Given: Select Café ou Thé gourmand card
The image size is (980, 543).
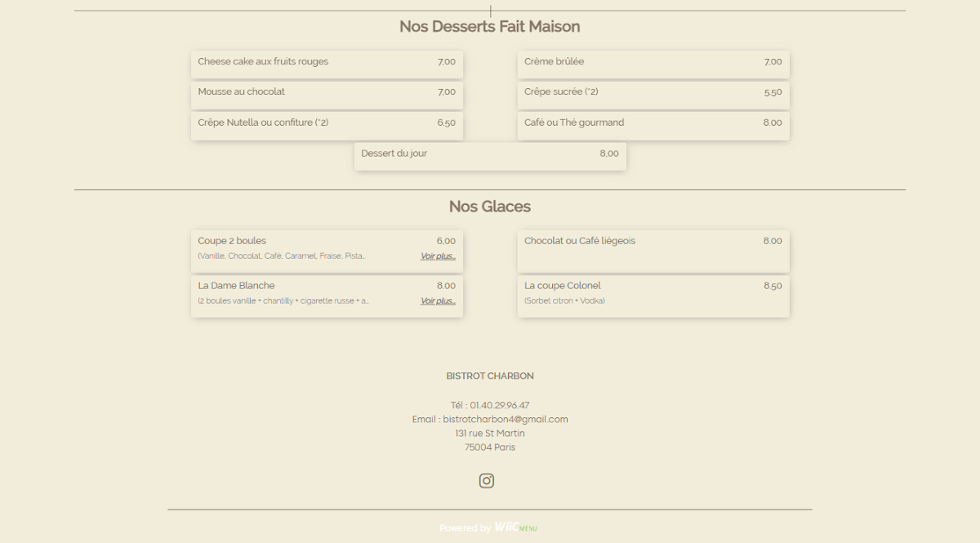Looking at the screenshot, I should coord(653,125).
